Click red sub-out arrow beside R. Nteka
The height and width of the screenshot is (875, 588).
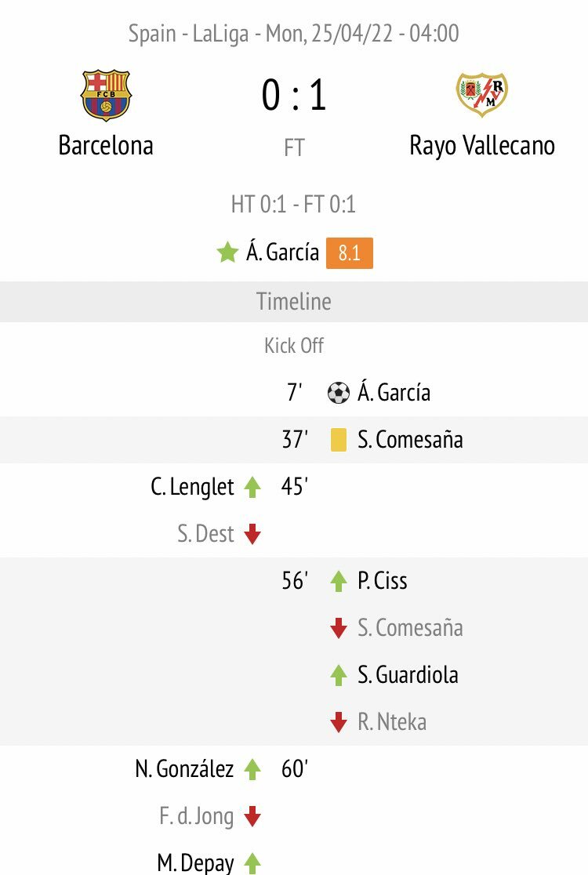(x=339, y=722)
